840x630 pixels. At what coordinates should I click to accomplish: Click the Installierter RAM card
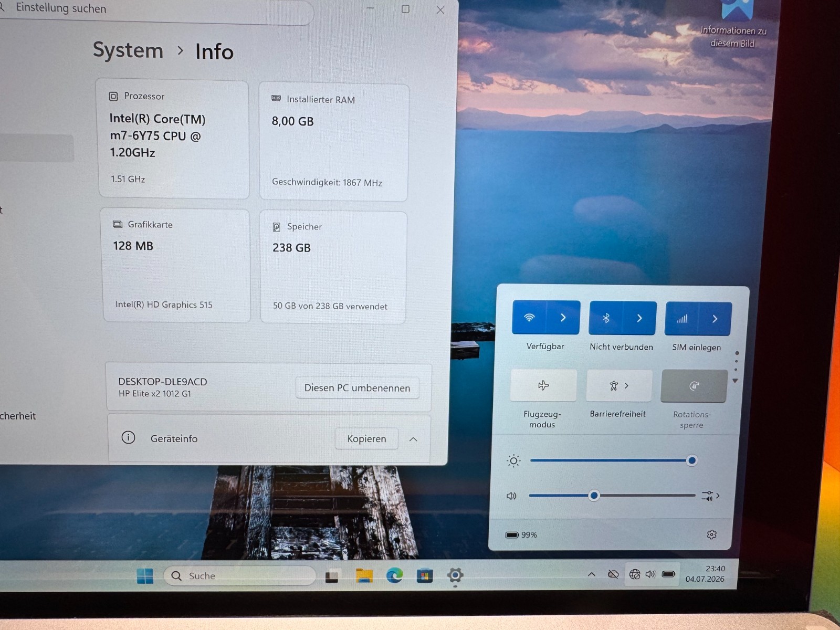[334, 142]
